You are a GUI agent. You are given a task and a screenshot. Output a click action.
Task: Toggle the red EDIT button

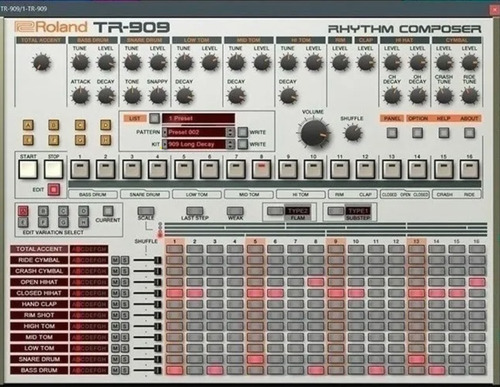pyautogui.click(x=54, y=189)
